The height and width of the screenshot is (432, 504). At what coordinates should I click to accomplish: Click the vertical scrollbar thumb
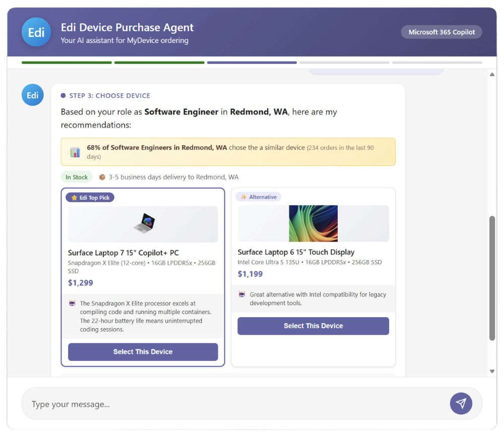(x=492, y=278)
